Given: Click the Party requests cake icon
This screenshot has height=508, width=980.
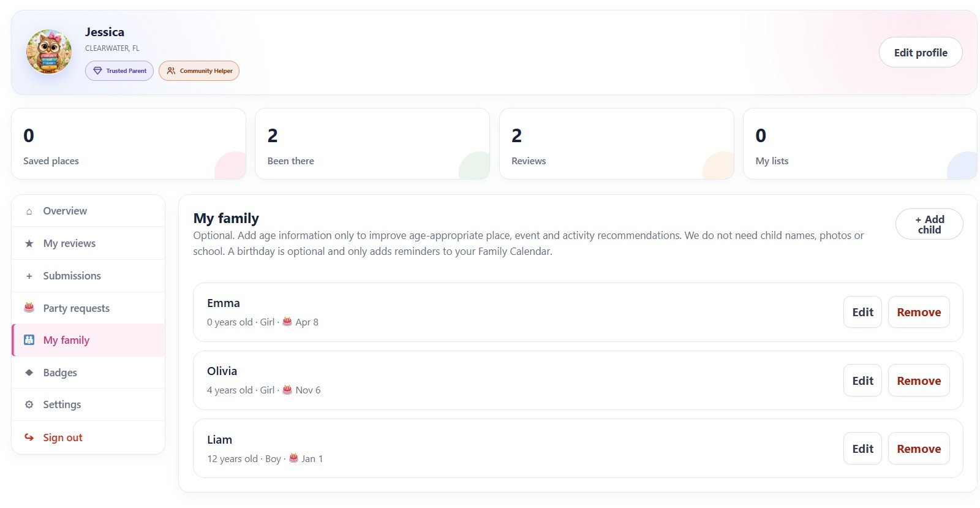Looking at the screenshot, I should (29, 308).
